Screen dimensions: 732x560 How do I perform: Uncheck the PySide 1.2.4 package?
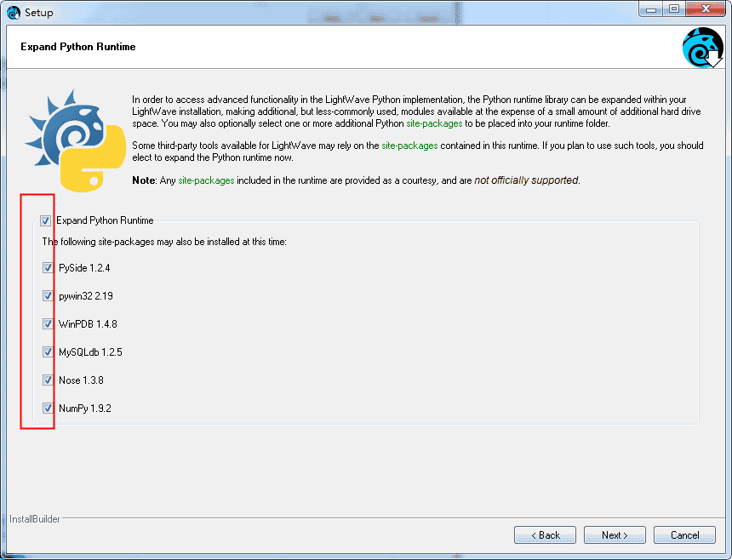tap(48, 268)
